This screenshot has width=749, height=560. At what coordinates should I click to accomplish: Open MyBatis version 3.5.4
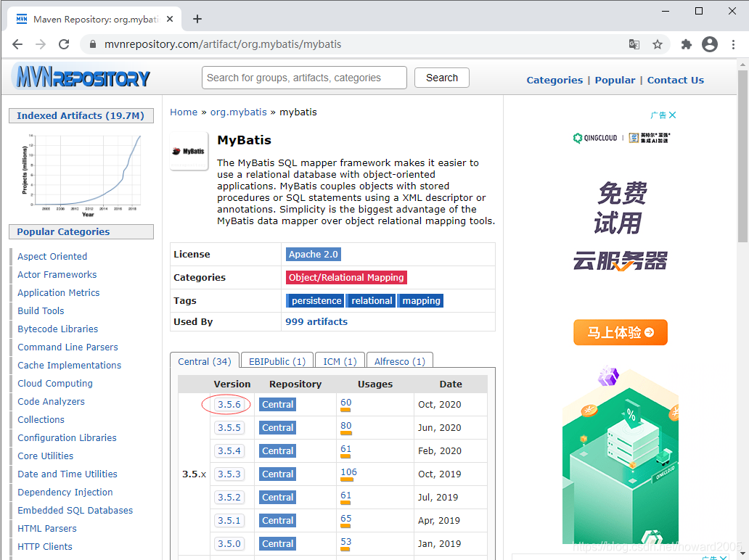(229, 450)
